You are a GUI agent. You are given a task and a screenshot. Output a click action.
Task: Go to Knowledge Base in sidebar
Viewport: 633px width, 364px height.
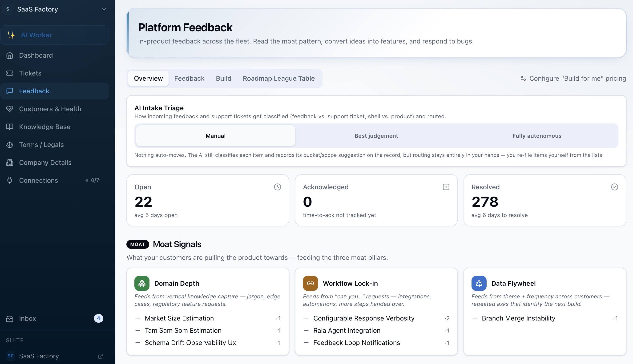[x=55, y=127]
